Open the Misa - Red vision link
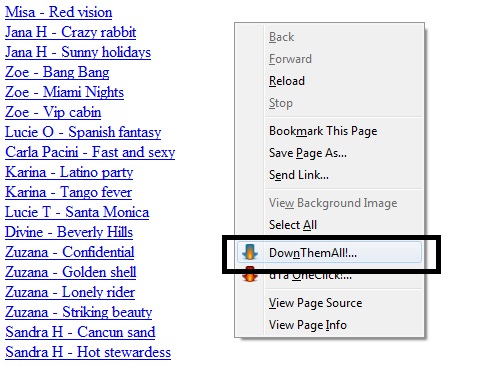Image resolution: width=489 pixels, height=366 pixels. point(59,12)
